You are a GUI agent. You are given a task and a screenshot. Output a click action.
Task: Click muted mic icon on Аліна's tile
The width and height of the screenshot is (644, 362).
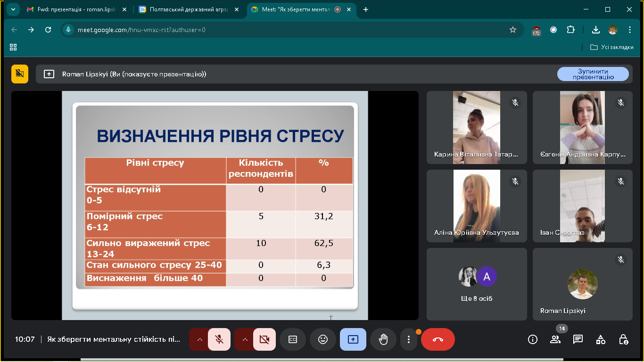coord(515,181)
